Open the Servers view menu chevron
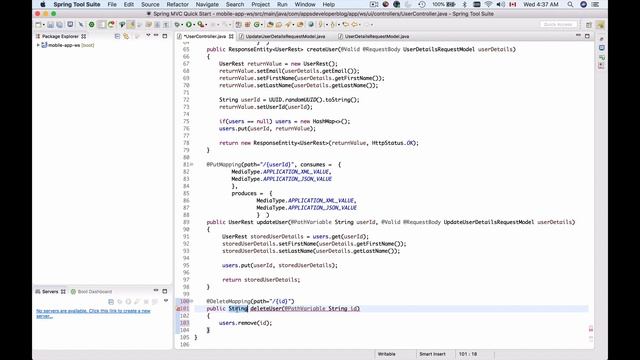 [x=166, y=301]
